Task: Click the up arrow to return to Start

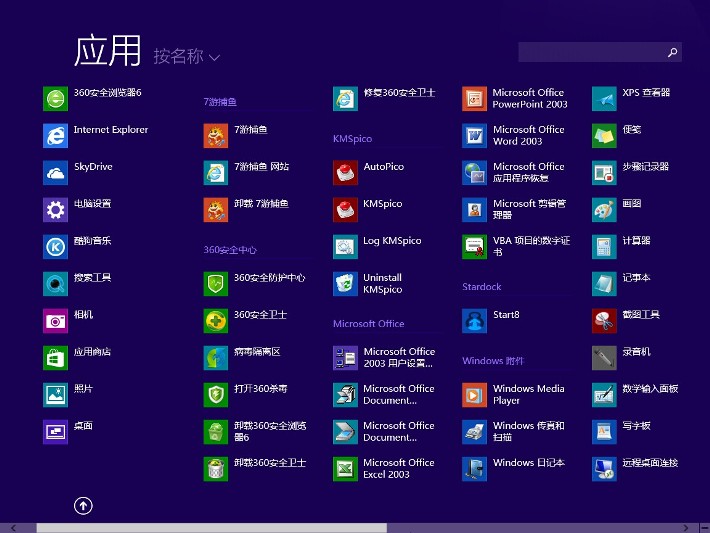Action: [x=83, y=506]
